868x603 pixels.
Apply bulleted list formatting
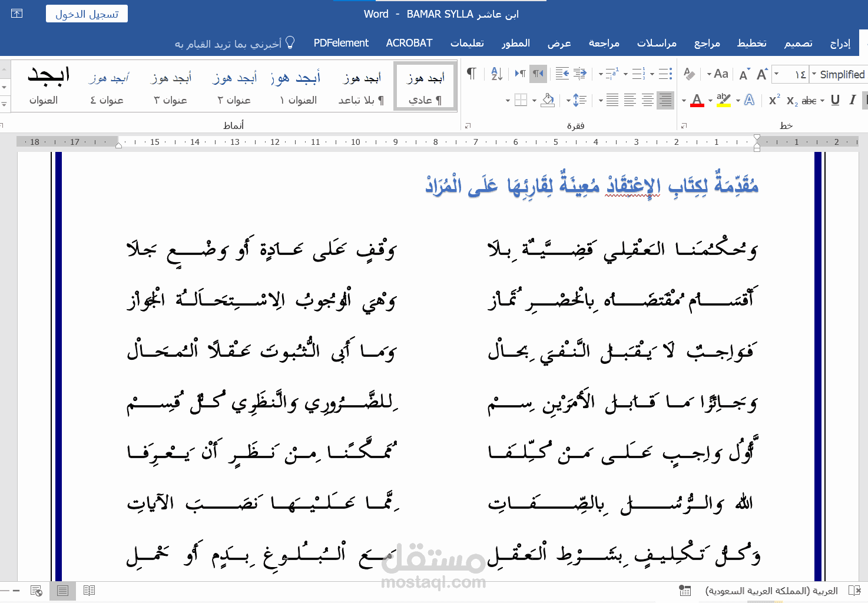click(x=665, y=74)
